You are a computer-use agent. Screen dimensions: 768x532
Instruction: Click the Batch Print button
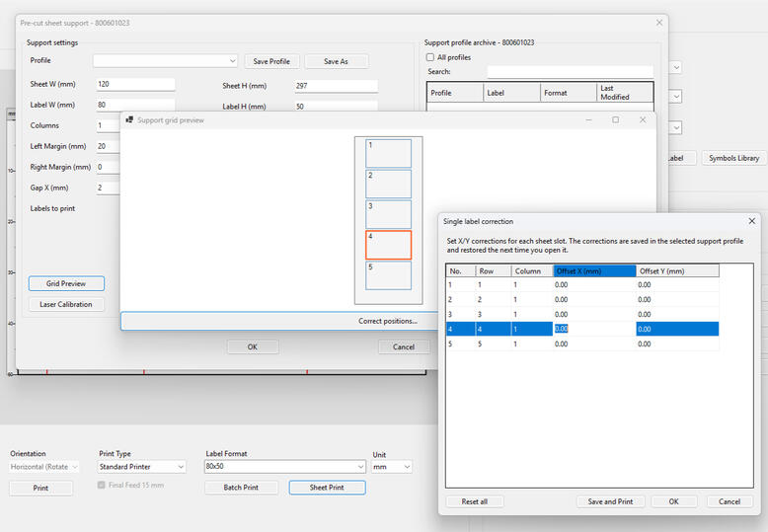click(x=241, y=488)
